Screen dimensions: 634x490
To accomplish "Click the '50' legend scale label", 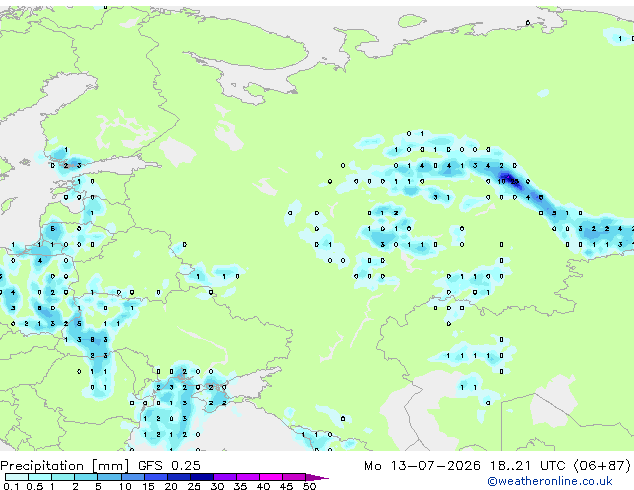I will (x=309, y=486).
